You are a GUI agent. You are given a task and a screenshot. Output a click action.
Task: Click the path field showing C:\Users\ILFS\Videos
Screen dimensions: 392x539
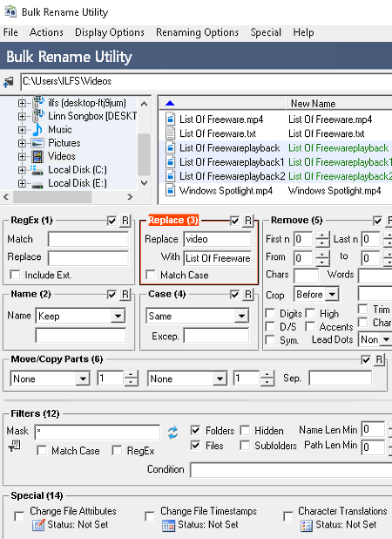(x=206, y=81)
